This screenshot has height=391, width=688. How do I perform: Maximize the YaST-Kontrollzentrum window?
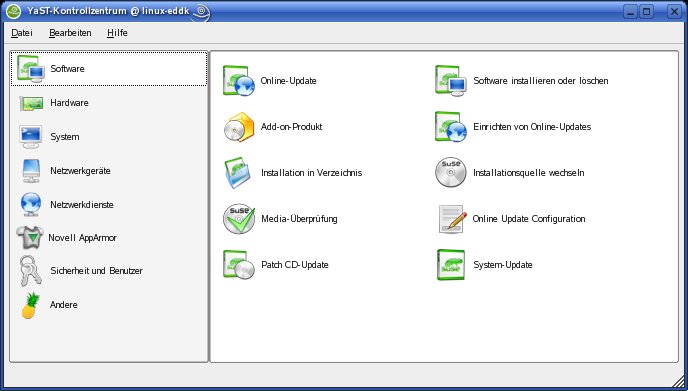tap(646, 11)
